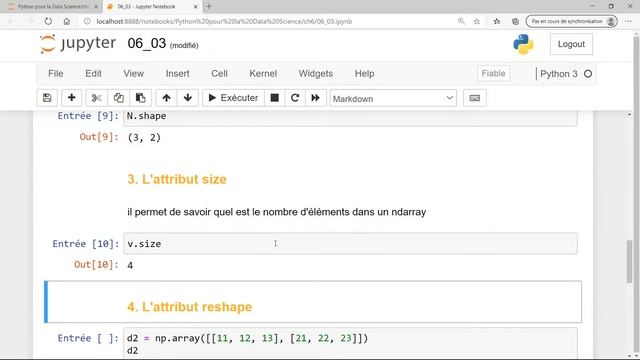Click the 'il permet de savoir' description text
The width and height of the screenshot is (640, 360).
tap(276, 212)
